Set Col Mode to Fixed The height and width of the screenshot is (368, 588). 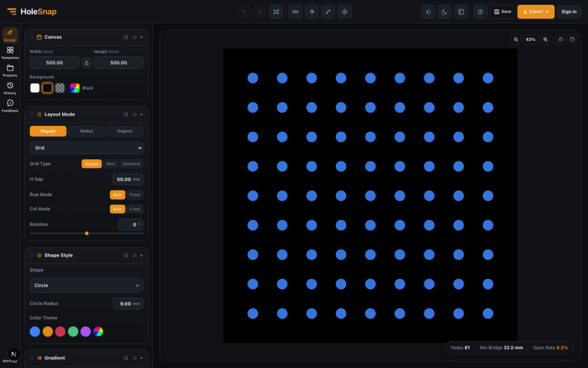tap(134, 209)
